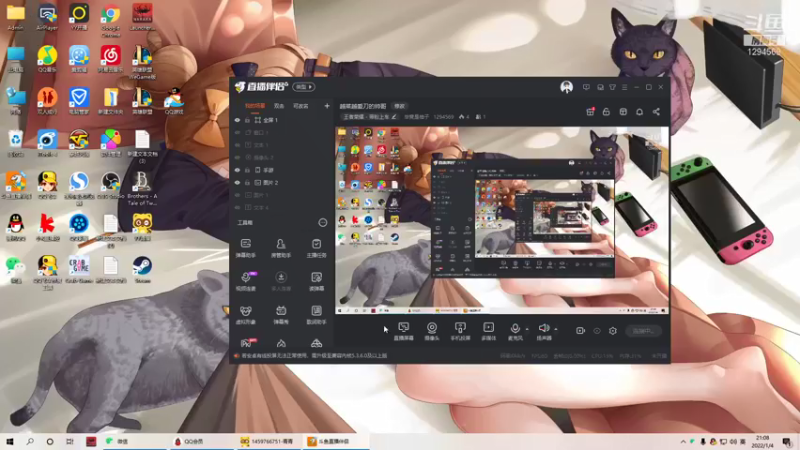Open the user avatar in title bar

[566, 87]
